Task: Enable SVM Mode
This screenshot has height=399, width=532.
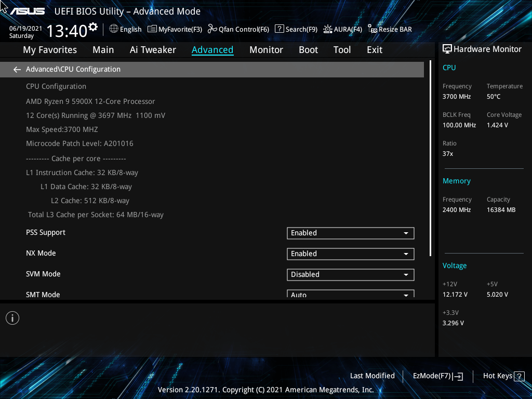Action: click(350, 274)
